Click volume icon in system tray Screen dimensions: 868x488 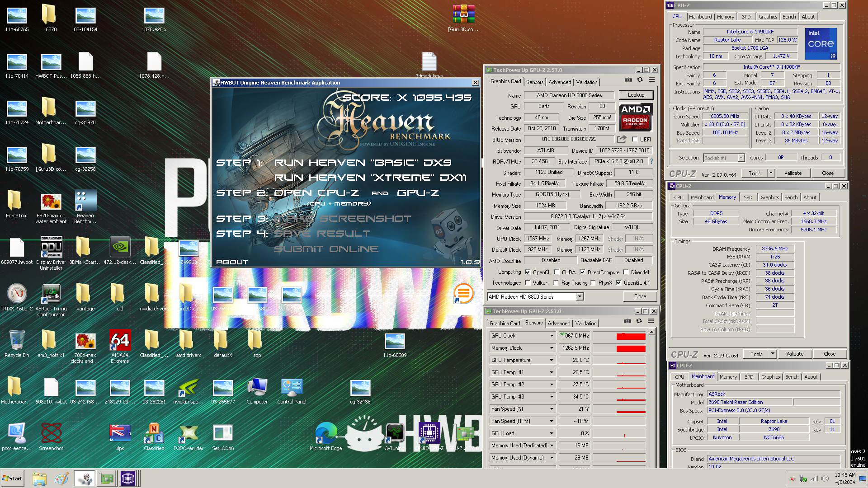click(825, 479)
